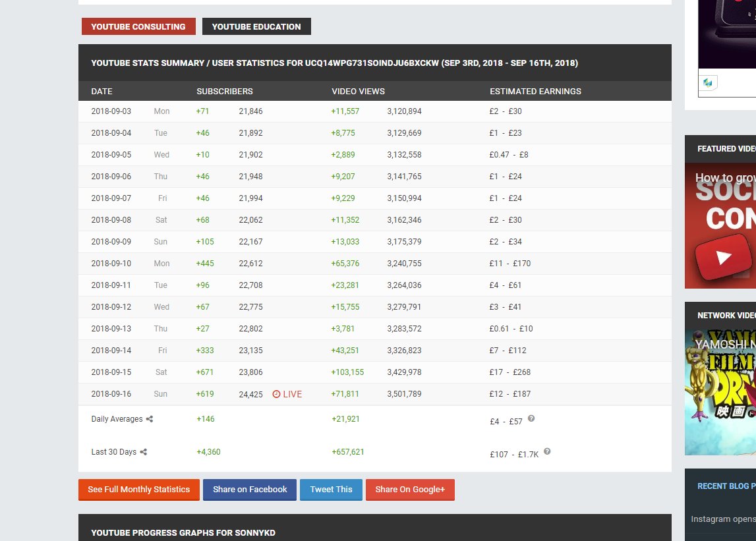
Task: Click the DATE column header
Action: (102, 91)
